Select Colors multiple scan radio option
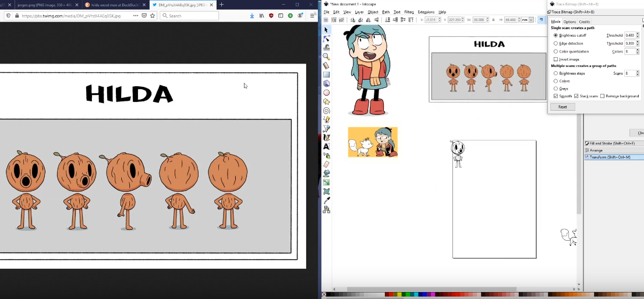This screenshot has width=644, height=299. pyautogui.click(x=555, y=81)
